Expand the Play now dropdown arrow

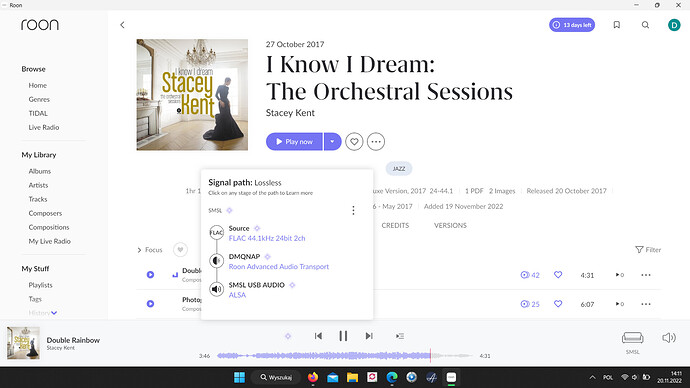click(333, 142)
